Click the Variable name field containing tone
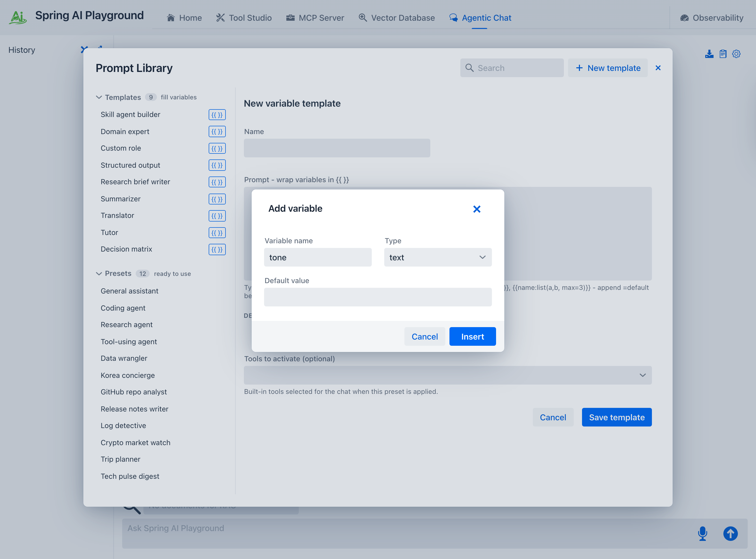756x559 pixels. pos(318,257)
